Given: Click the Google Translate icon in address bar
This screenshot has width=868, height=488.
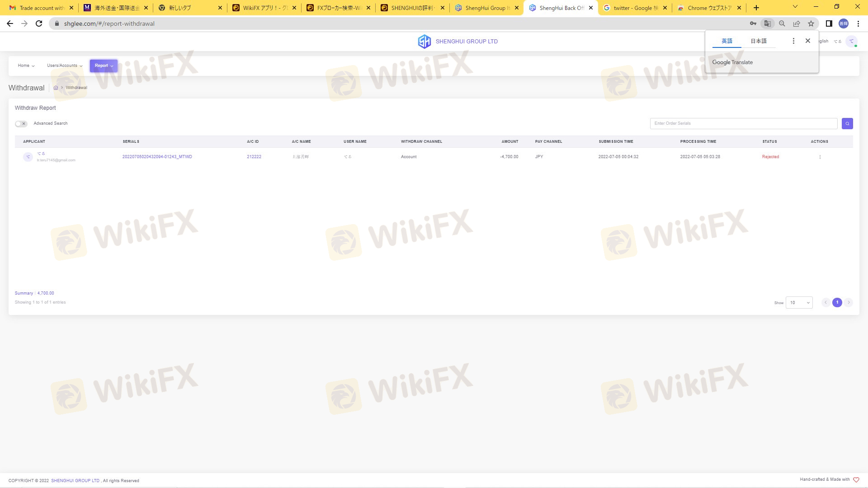Looking at the screenshot, I should 767,23.
